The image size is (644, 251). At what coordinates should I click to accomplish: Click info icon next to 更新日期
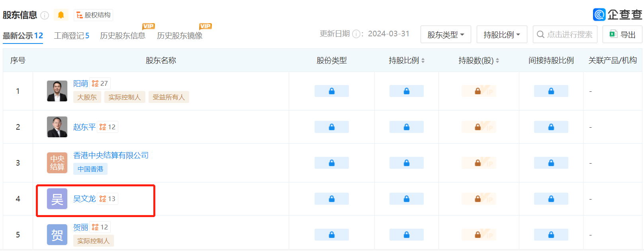point(356,34)
